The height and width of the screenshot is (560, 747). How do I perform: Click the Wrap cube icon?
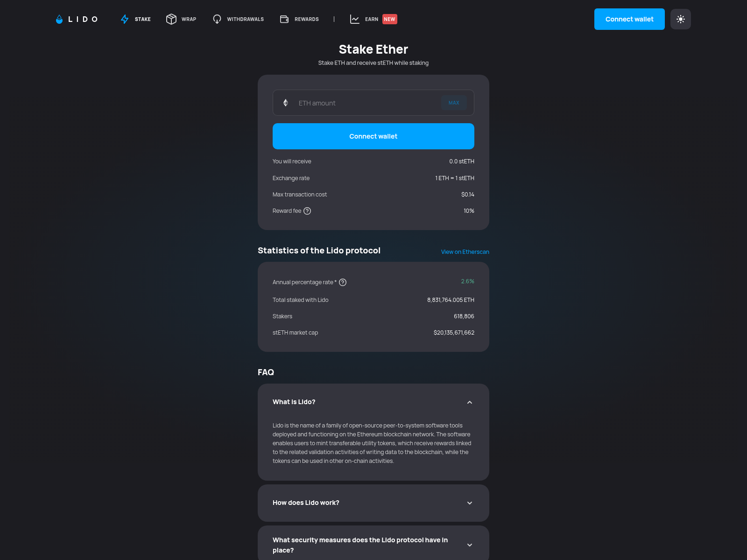(x=171, y=19)
